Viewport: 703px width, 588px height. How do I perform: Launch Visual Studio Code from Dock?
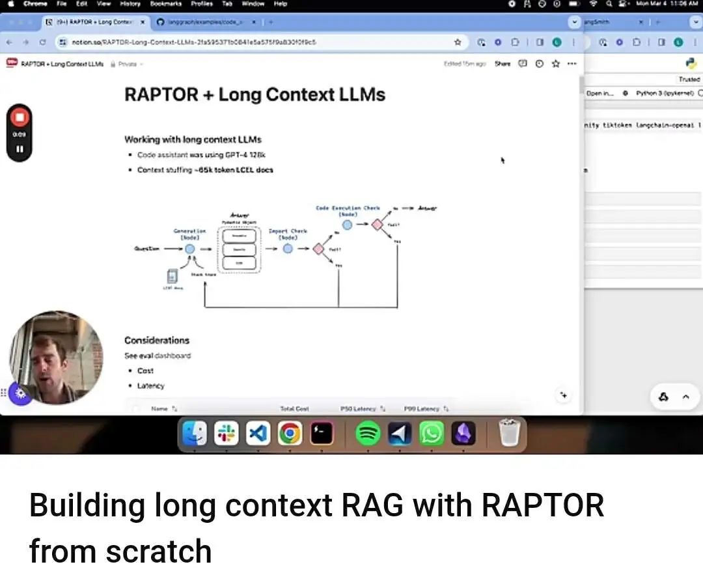[258, 433]
